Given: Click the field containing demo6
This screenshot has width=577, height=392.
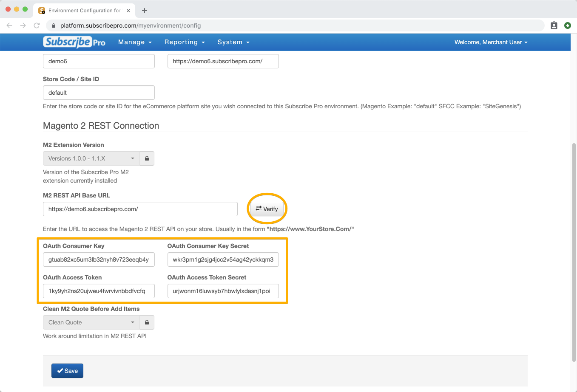Looking at the screenshot, I should pyautogui.click(x=99, y=61).
